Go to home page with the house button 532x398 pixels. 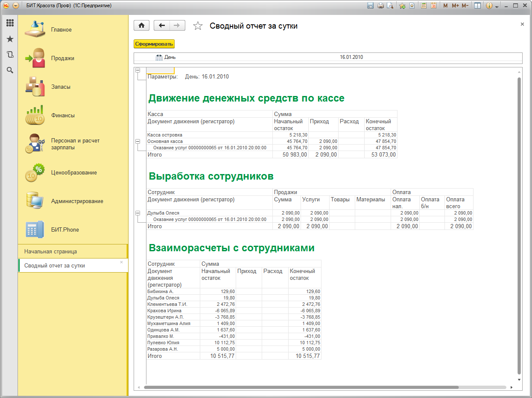pos(141,26)
